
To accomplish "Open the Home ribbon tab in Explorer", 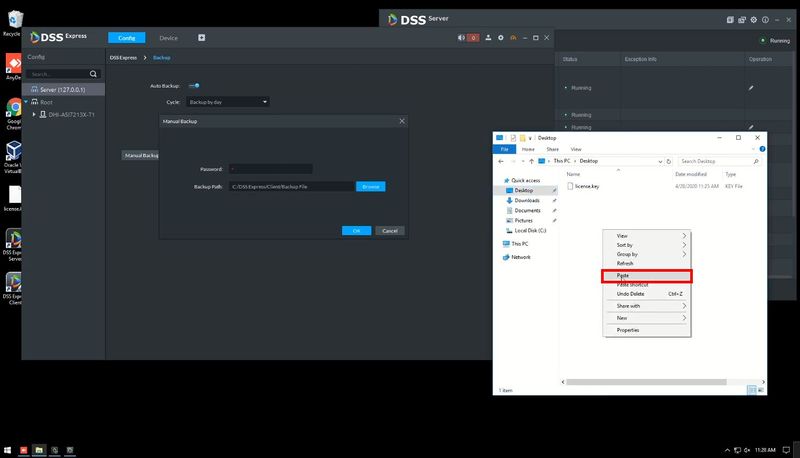I will tap(528, 149).
